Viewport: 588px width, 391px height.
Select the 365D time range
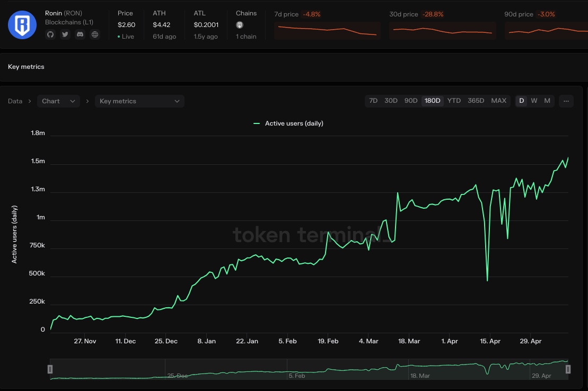[x=476, y=101]
